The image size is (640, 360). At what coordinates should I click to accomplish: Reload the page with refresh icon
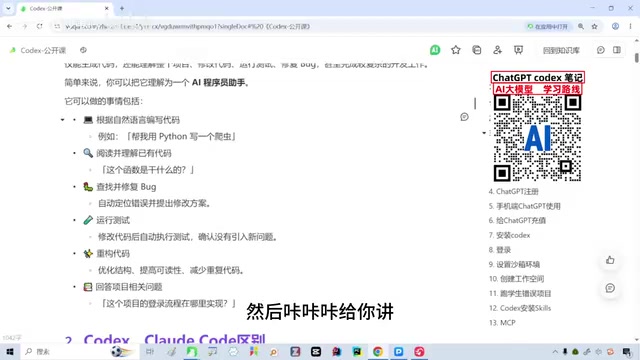point(40,26)
